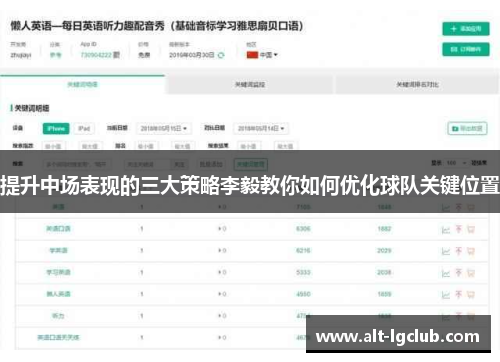
Task: Click the 搜索结果 maximum value field
Action: (286, 146)
